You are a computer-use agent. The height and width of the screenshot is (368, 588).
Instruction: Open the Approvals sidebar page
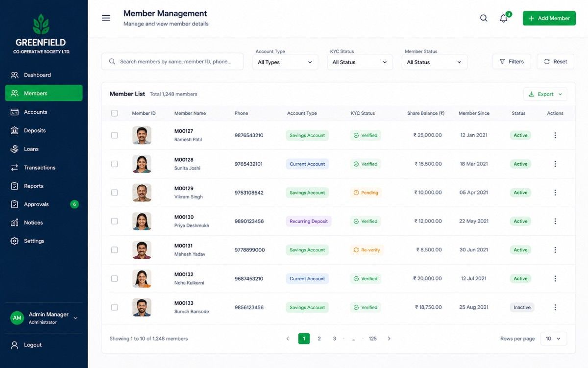click(44, 204)
